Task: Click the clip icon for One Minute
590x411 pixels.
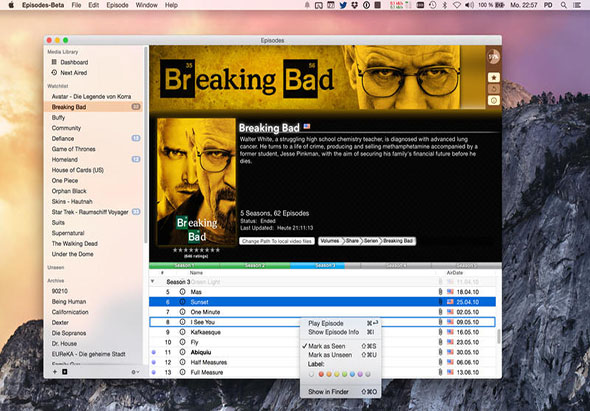Action: (440, 312)
